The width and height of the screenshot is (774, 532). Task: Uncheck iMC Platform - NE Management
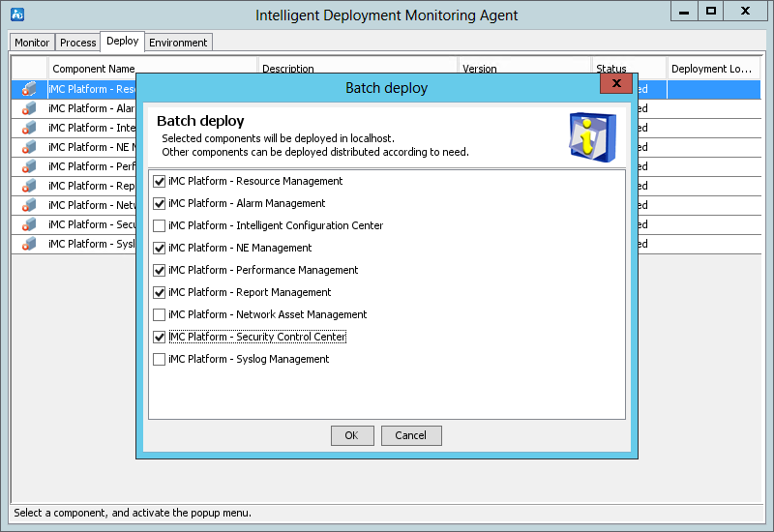(x=159, y=248)
